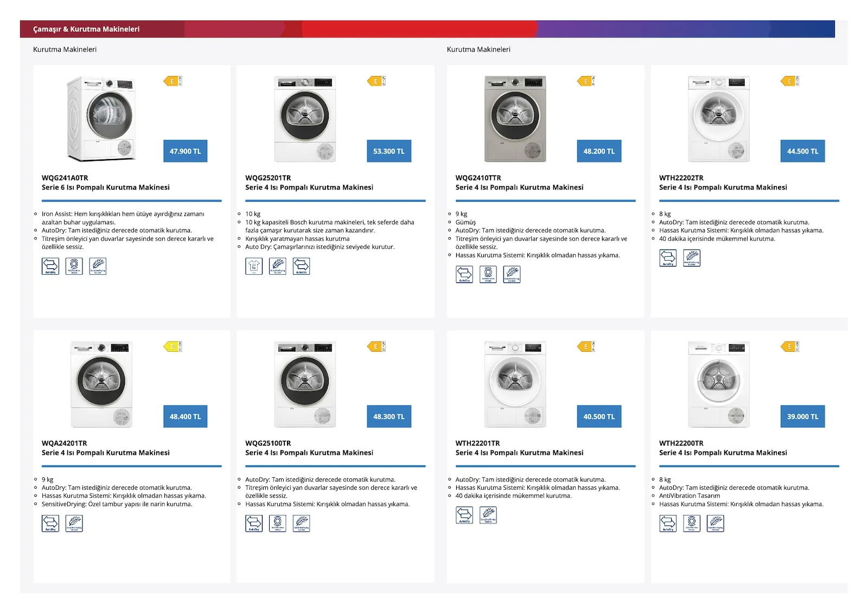Select the WQG2410TTR model name

[x=478, y=178]
